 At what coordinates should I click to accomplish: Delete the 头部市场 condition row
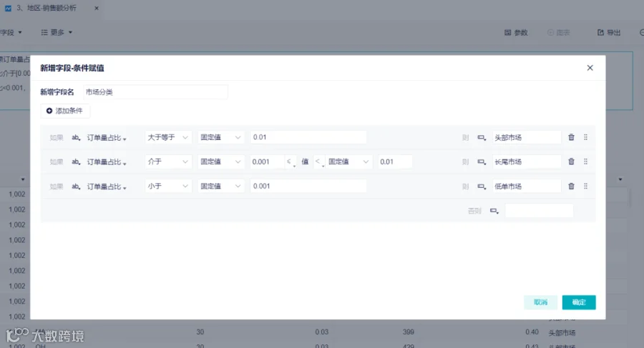coord(571,137)
